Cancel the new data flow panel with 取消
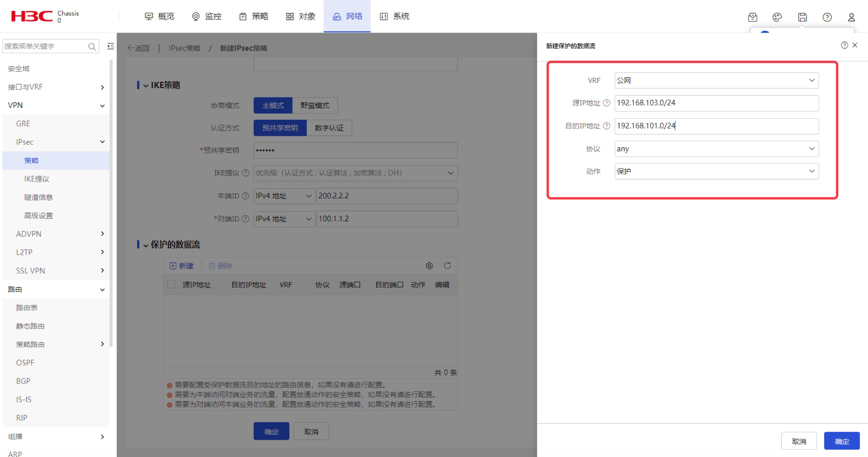The width and height of the screenshot is (868, 457). pyautogui.click(x=799, y=441)
